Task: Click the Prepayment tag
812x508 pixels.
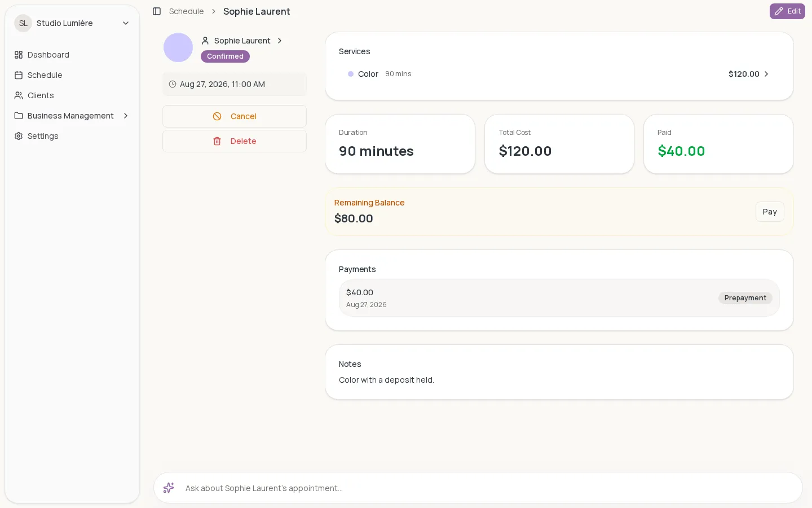Action: [x=745, y=298]
